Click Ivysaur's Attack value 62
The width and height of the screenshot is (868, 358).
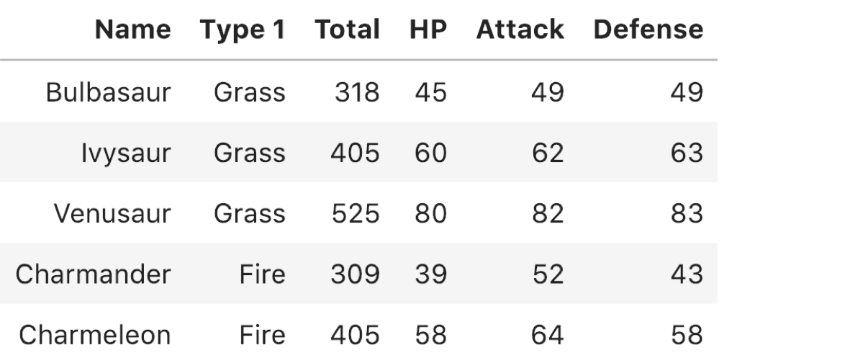tap(548, 153)
